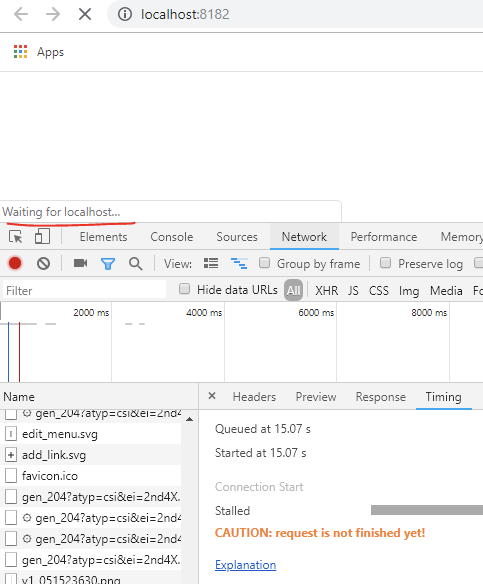Filter requests by CSS
The image size is (483, 584).
[x=379, y=291]
